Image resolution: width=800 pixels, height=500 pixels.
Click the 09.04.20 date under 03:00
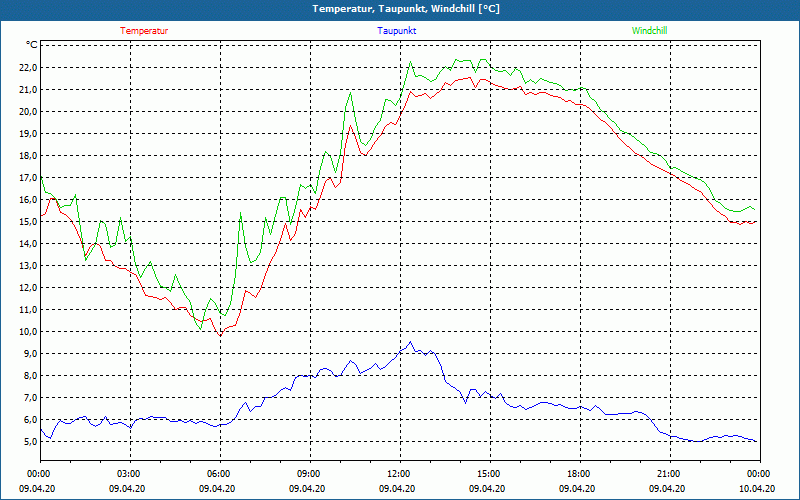pyautogui.click(x=127, y=488)
